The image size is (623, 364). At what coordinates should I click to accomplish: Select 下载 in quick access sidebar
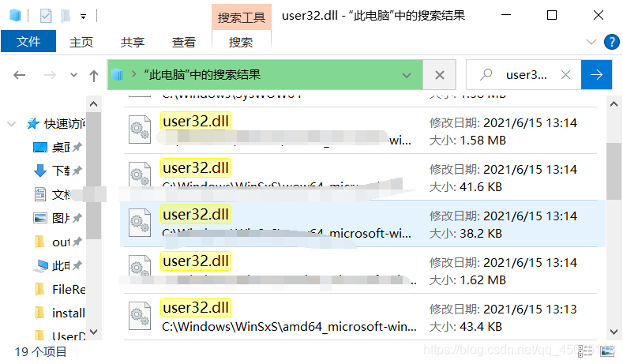58,171
